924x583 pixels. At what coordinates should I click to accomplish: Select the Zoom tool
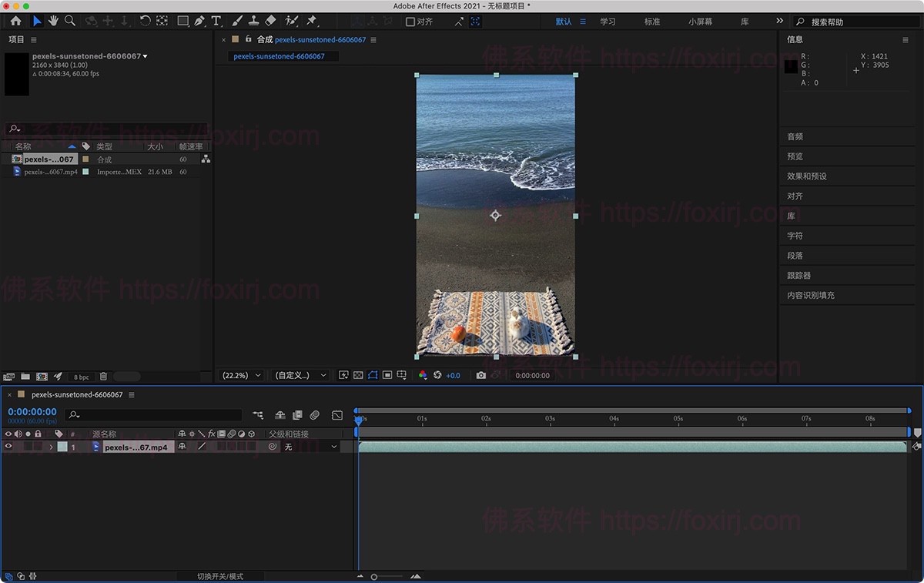click(x=70, y=21)
